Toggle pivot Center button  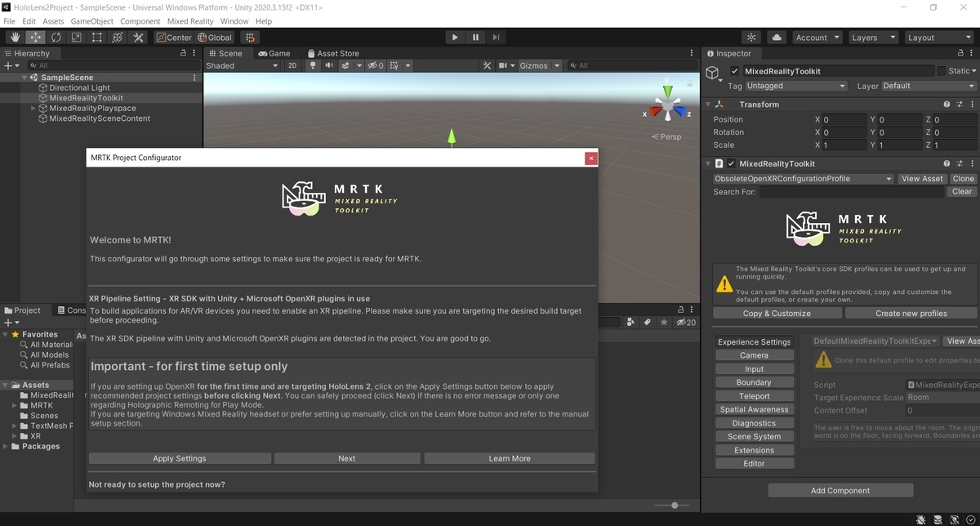tap(174, 38)
